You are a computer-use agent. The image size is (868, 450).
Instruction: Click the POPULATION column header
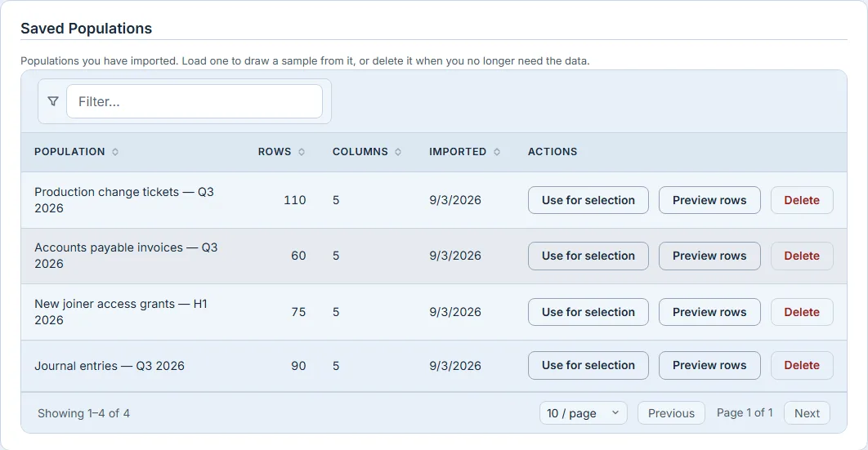tap(69, 152)
